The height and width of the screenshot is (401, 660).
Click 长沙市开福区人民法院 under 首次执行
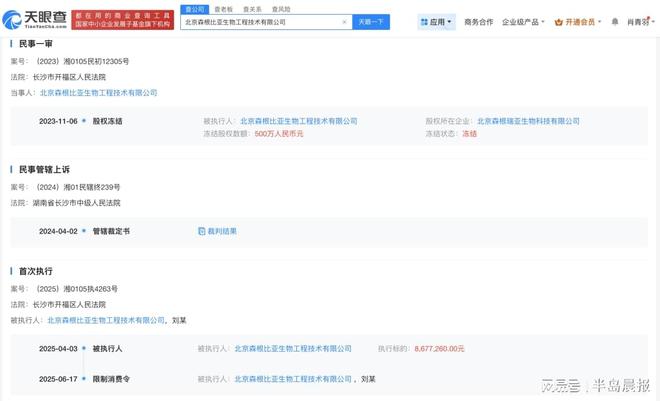click(x=69, y=305)
